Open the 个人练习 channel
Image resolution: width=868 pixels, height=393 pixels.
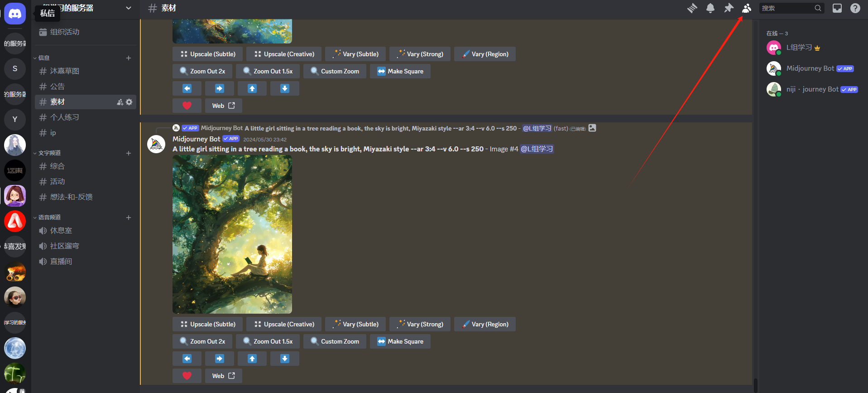(x=86, y=117)
